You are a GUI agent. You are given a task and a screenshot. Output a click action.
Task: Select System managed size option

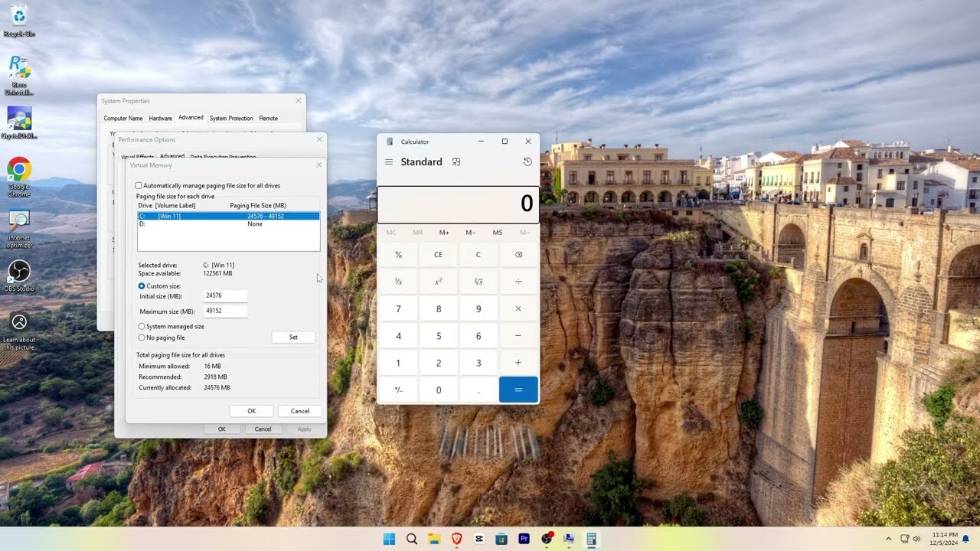coord(142,327)
